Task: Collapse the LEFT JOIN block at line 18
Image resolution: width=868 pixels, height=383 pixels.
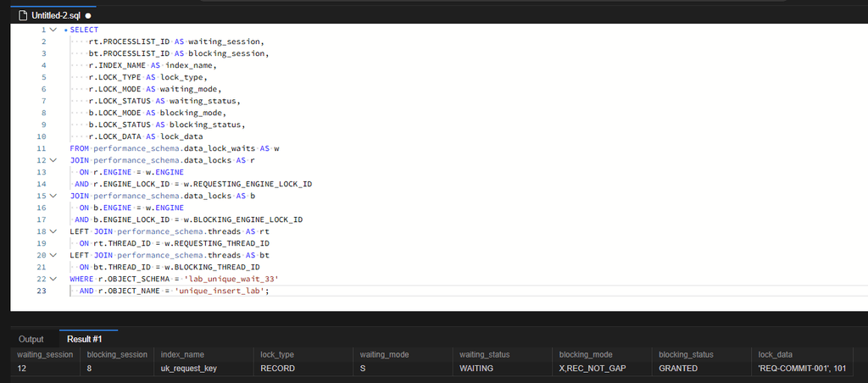Action: click(53, 231)
